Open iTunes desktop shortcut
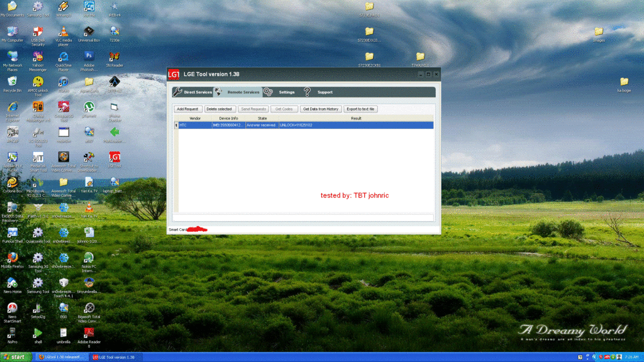The width and height of the screenshot is (644, 362). pyautogui.click(x=64, y=85)
